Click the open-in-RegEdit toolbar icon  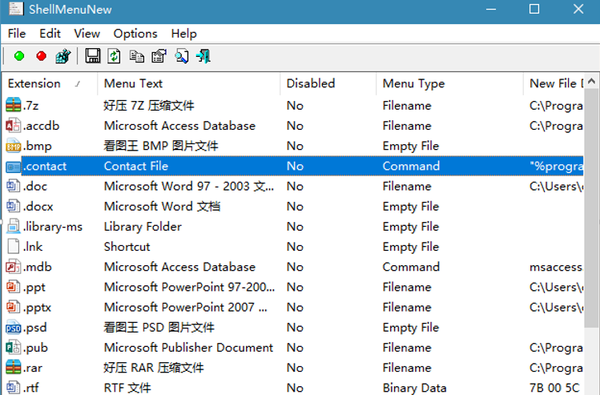pyautogui.click(x=63, y=56)
